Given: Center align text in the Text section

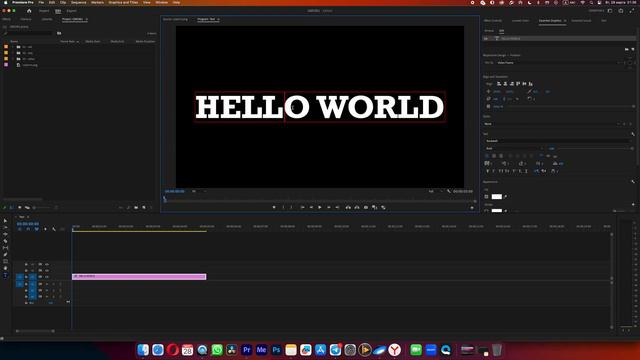Looking at the screenshot, I should point(494,156).
